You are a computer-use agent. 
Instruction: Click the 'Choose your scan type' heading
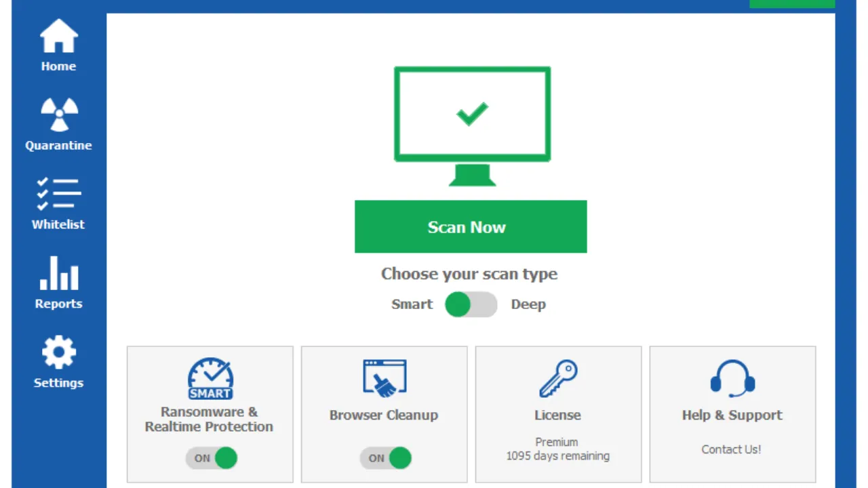coord(469,274)
